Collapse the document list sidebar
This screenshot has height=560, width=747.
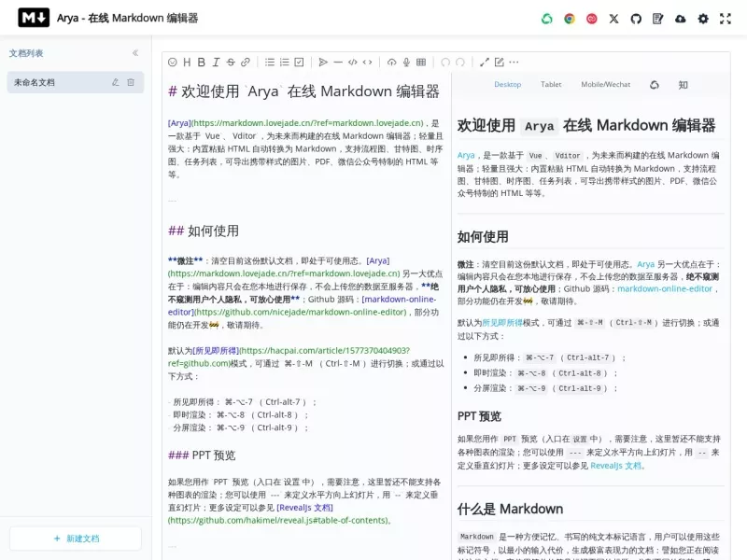pos(135,53)
